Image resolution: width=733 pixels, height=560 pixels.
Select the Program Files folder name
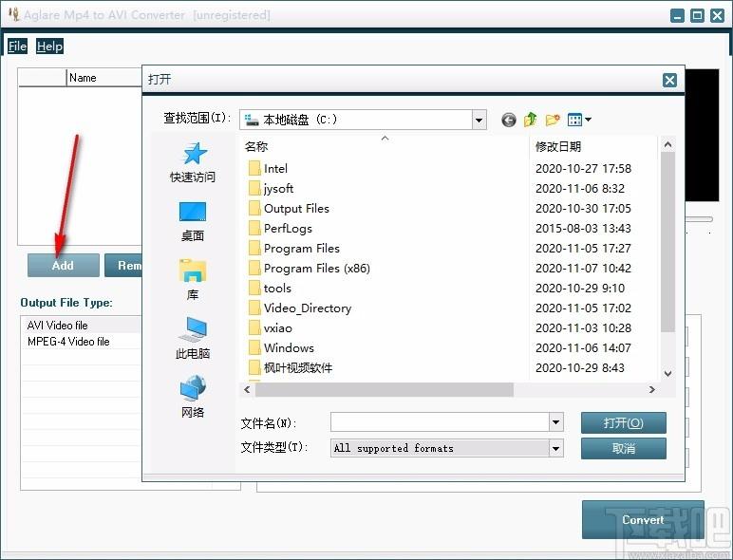[302, 249]
